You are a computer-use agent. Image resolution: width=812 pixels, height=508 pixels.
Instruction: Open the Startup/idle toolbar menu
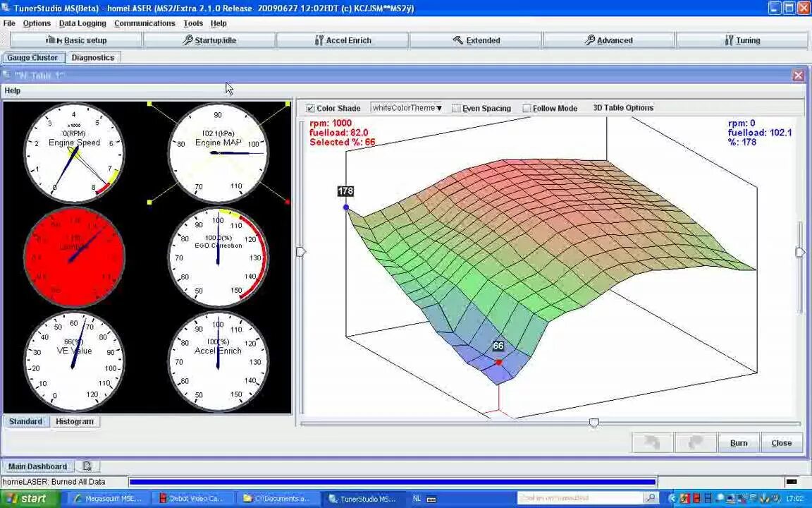pos(209,40)
